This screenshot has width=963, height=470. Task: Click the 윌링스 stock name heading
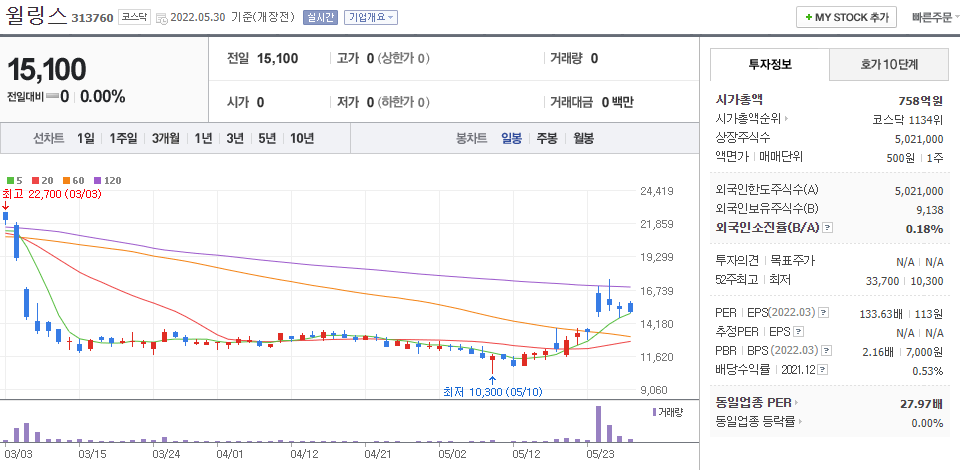pyautogui.click(x=36, y=17)
